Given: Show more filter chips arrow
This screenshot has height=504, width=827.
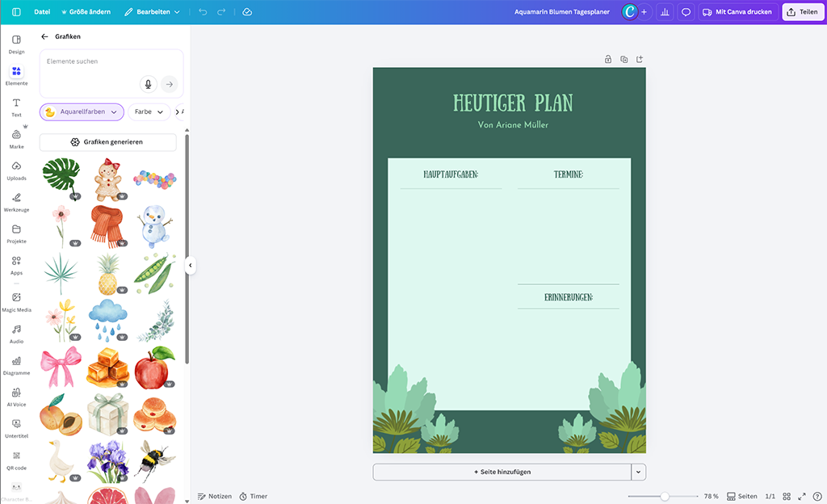Looking at the screenshot, I should (x=178, y=111).
